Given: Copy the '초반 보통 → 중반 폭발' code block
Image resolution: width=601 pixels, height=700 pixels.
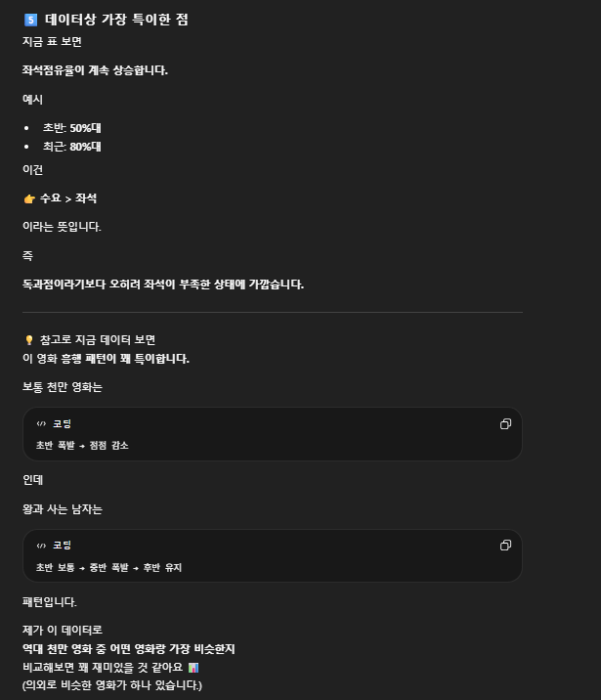Looking at the screenshot, I should [505, 546].
